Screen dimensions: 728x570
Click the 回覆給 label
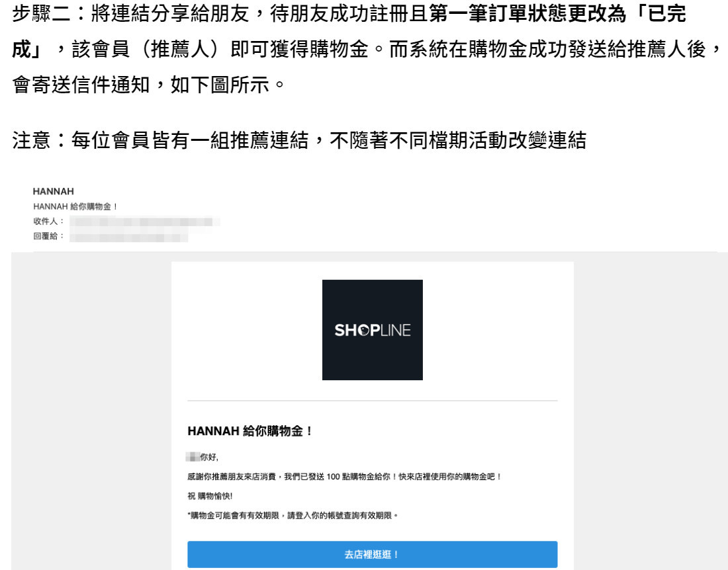pos(48,236)
